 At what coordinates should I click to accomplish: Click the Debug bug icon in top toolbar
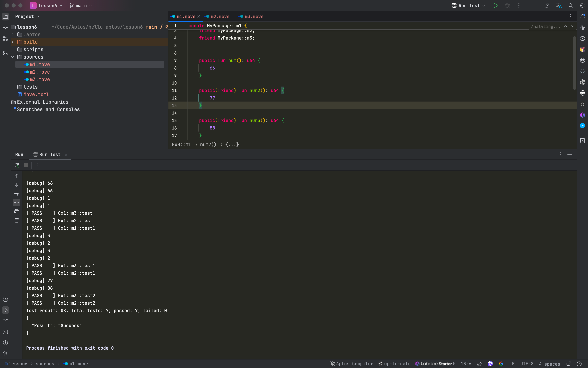(x=507, y=5)
